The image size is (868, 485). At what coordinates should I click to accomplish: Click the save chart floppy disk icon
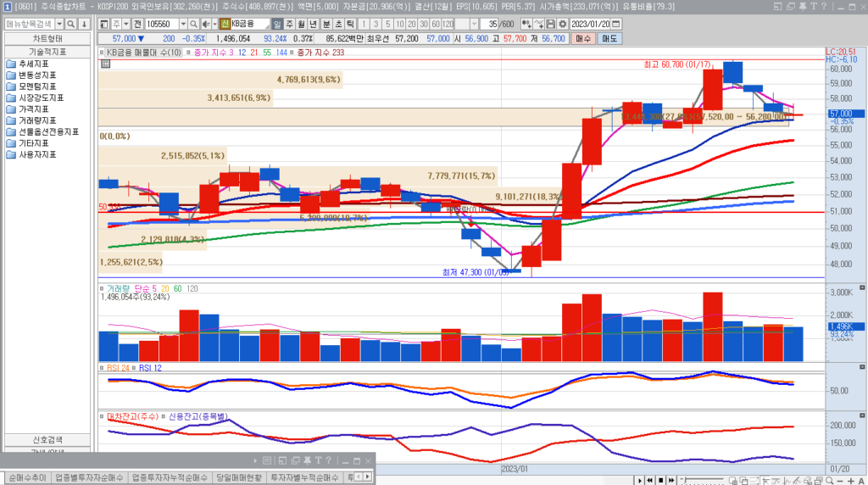[551, 24]
